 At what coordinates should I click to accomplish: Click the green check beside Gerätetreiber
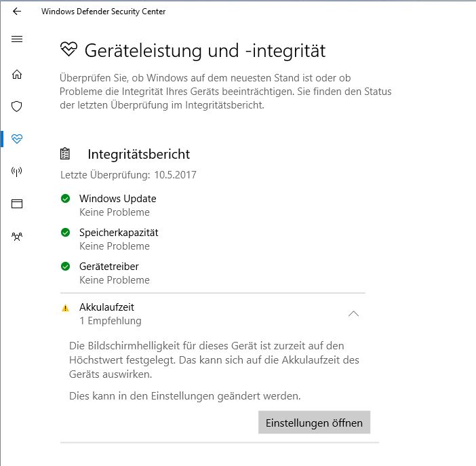click(65, 267)
